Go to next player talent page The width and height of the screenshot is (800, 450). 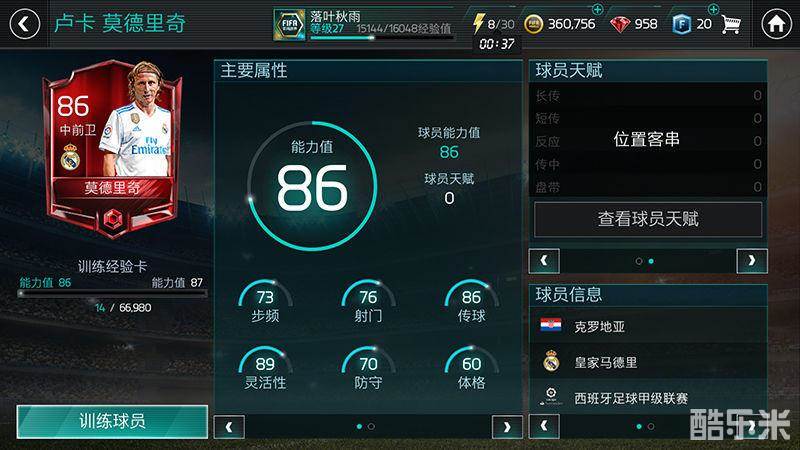752,261
